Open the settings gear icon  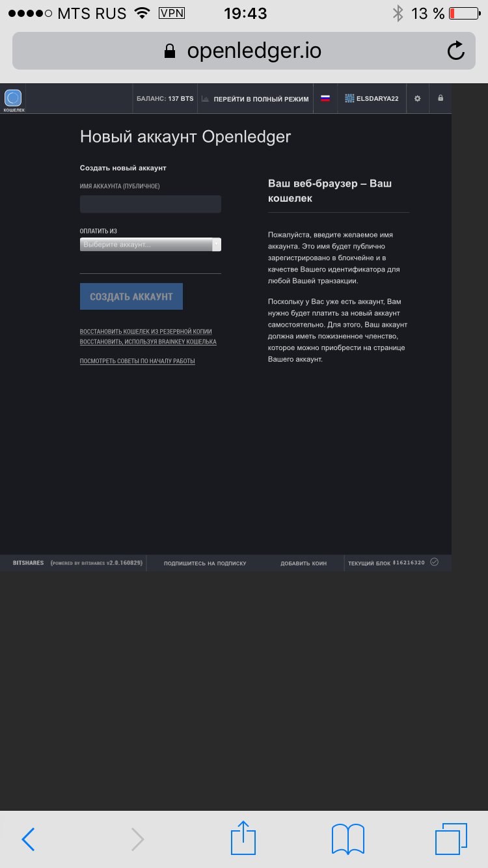click(418, 98)
